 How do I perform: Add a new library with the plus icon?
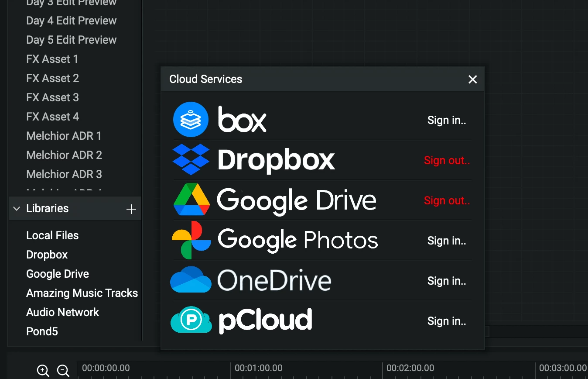(x=130, y=209)
